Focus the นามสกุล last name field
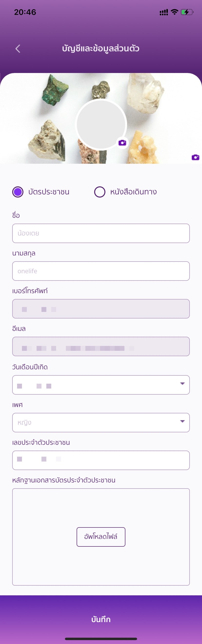 pyautogui.click(x=101, y=271)
